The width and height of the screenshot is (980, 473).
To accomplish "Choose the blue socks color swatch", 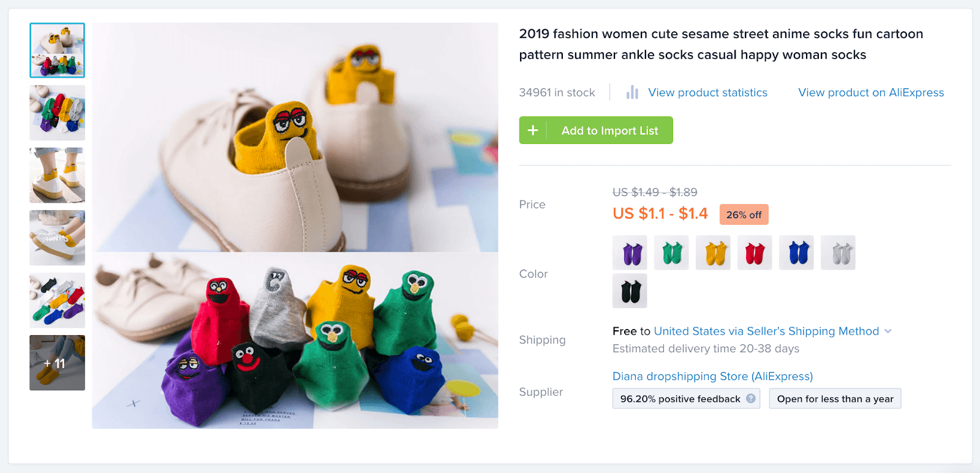I will point(796,253).
